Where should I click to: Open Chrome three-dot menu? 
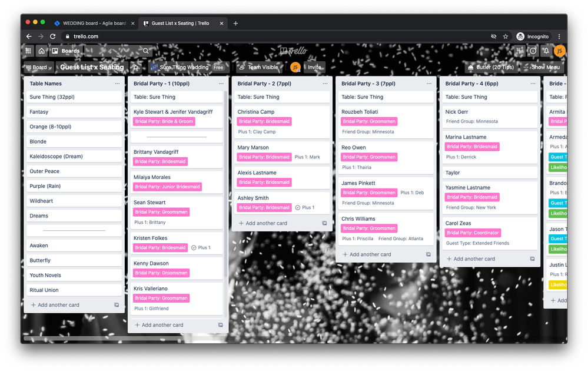click(559, 37)
